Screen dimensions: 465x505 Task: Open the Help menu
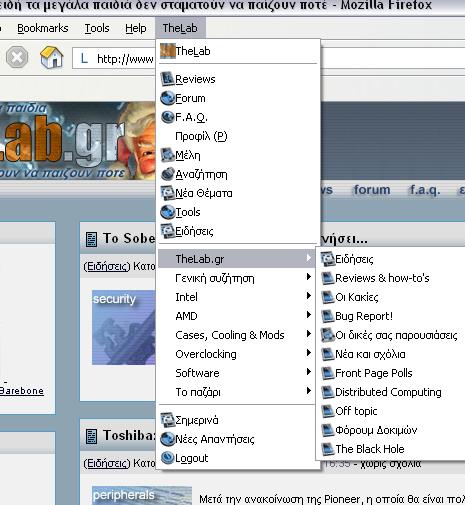point(136,28)
